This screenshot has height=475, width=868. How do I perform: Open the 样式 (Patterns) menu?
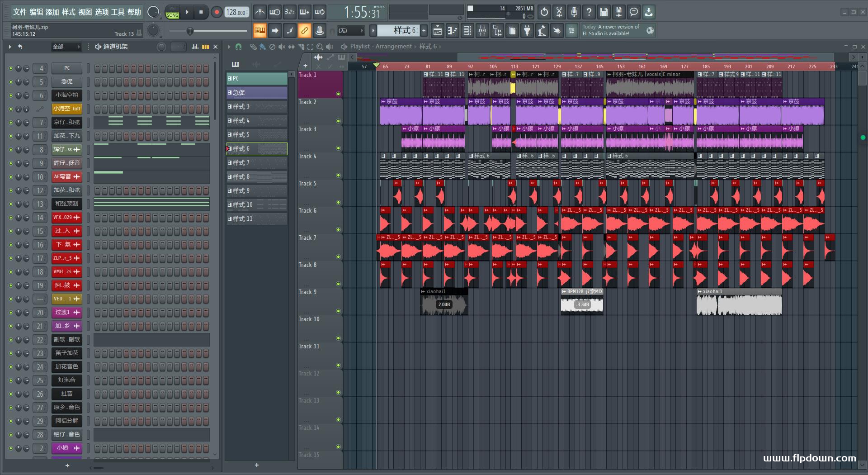[69, 12]
